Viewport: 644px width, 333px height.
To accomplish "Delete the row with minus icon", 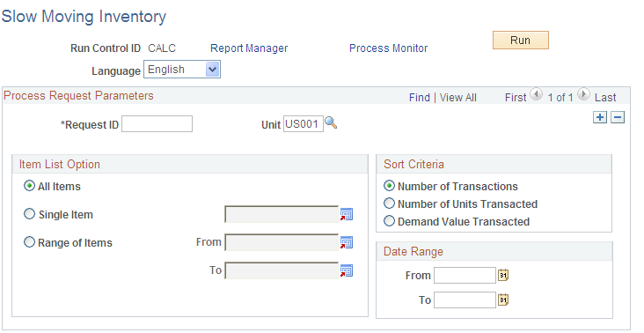I will (618, 117).
